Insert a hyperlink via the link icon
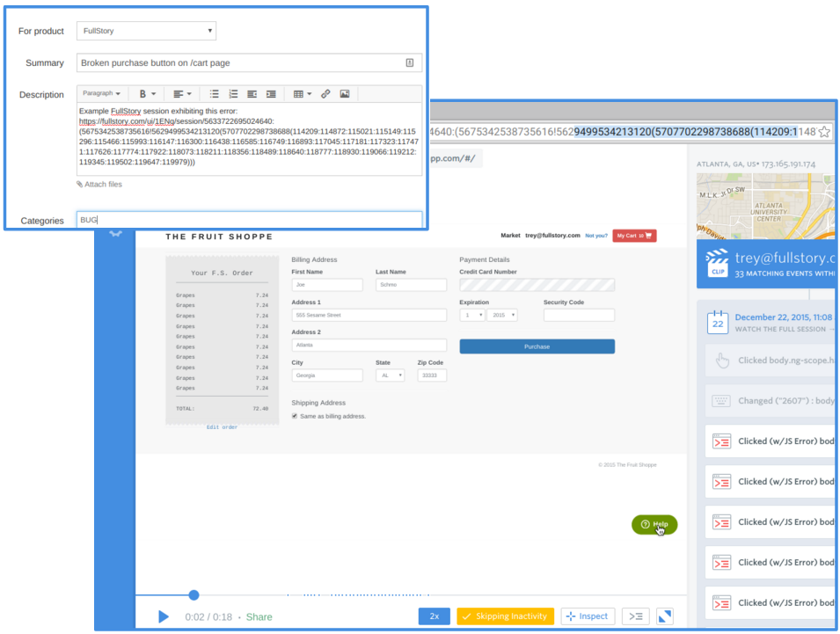This screenshot has height=634, width=840. coord(325,94)
